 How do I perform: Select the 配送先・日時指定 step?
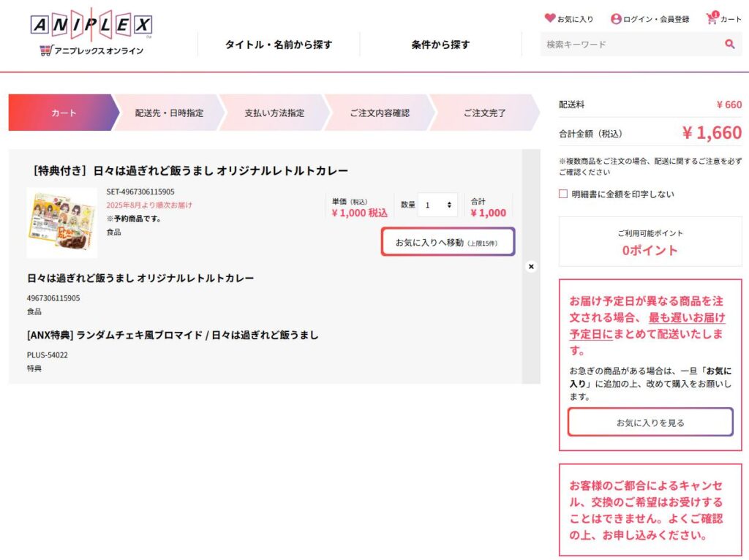pyautogui.click(x=169, y=113)
